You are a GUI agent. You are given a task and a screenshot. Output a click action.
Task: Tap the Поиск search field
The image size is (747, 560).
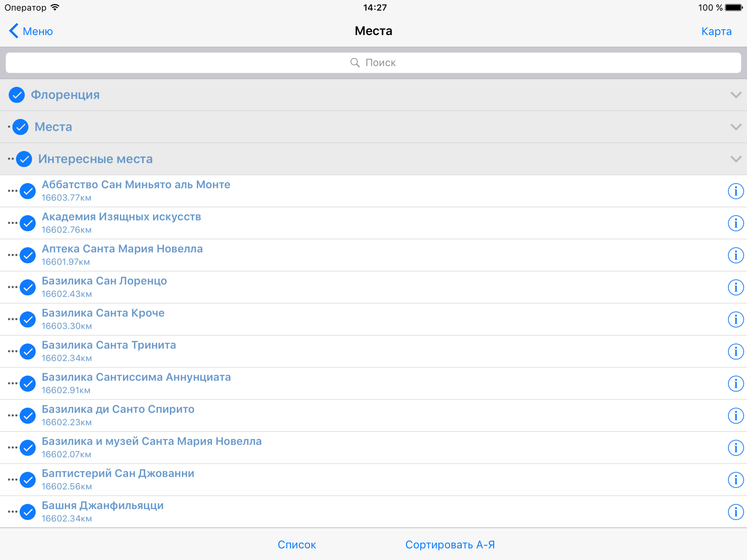point(373,63)
